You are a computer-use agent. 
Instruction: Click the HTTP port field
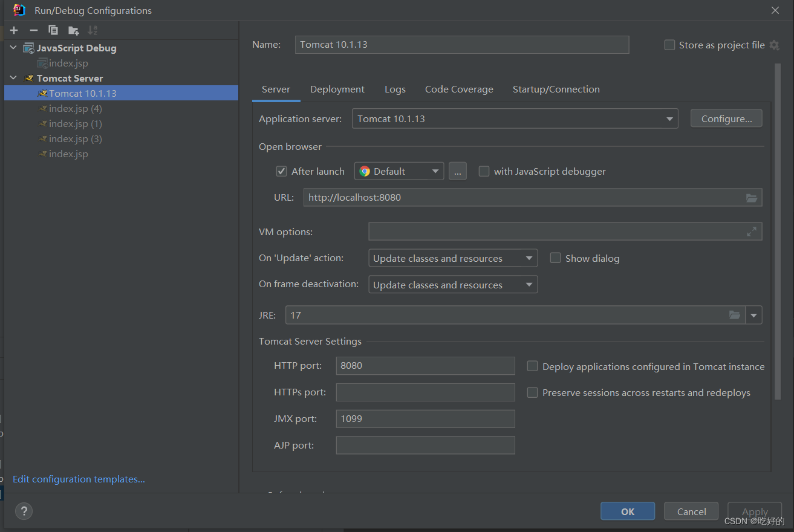click(x=425, y=366)
